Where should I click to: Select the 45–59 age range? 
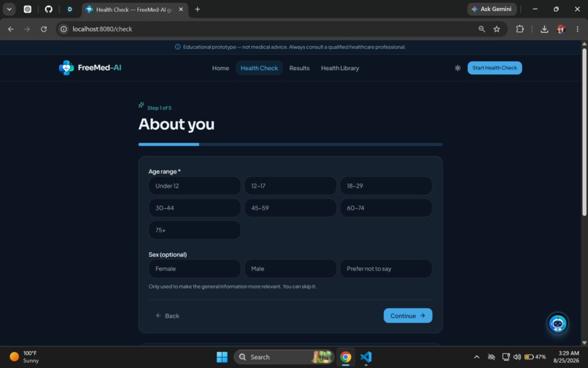[x=290, y=208]
